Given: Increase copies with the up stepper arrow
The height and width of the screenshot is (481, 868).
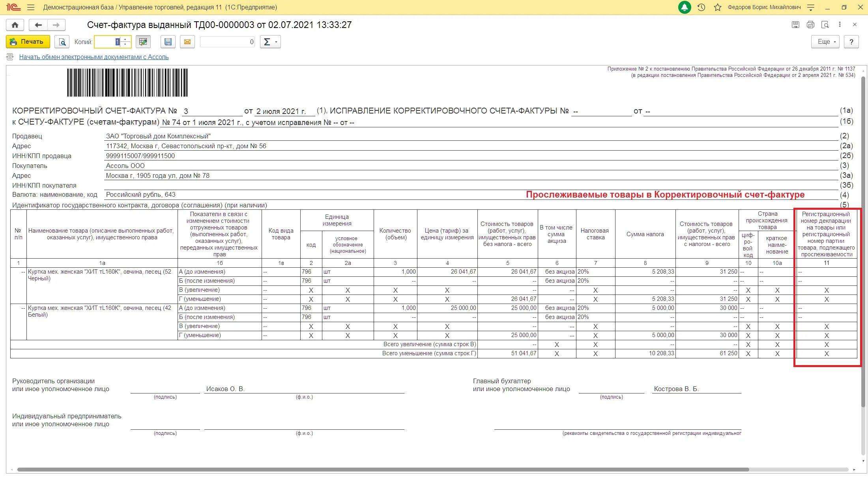Looking at the screenshot, I should pyautogui.click(x=125, y=39).
